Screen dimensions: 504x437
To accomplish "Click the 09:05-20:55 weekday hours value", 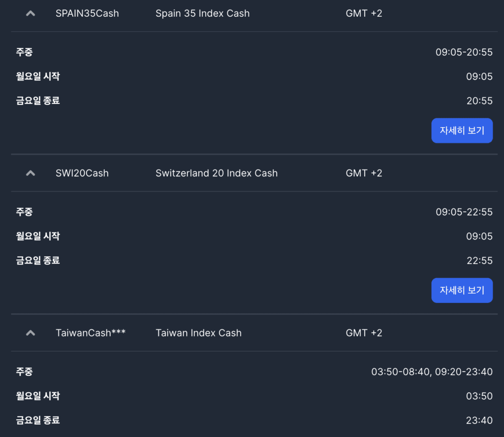I will tap(464, 52).
